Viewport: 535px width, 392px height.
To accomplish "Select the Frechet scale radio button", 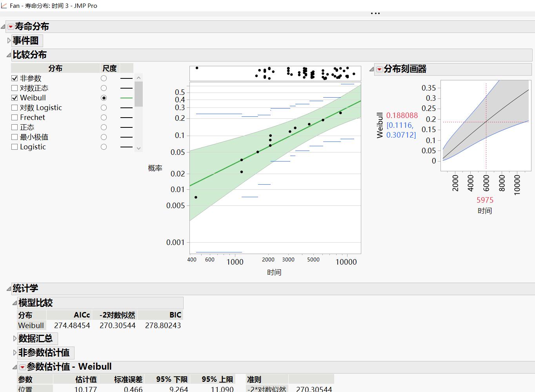I will tap(104, 118).
